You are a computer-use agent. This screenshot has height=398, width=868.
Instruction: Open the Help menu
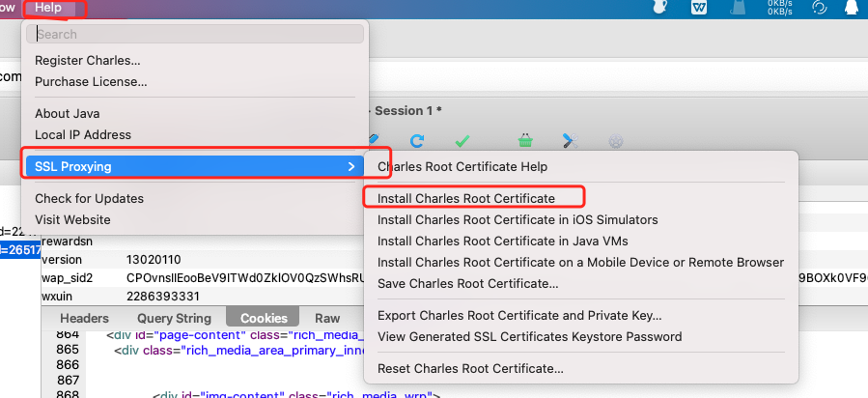(48, 8)
